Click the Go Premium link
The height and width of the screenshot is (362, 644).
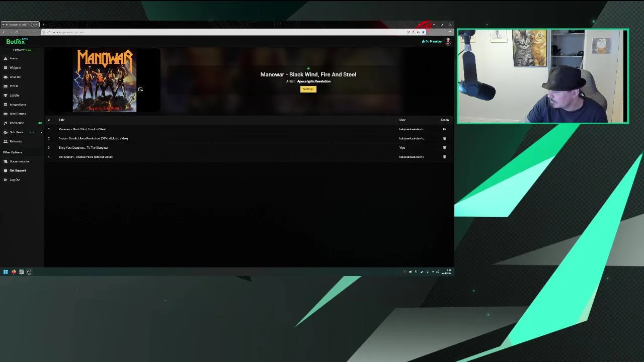(432, 42)
